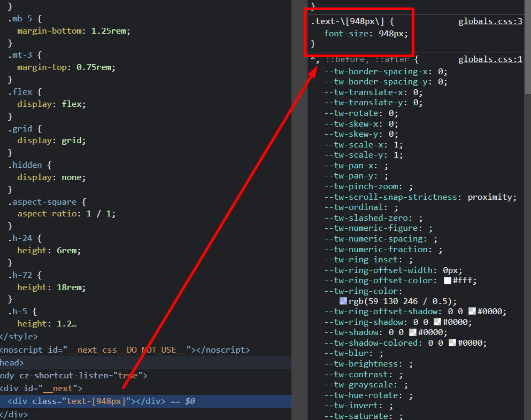Click --tw-scroll-snap-strictness proximity value
Screen dimensions: 531x420
point(490,197)
